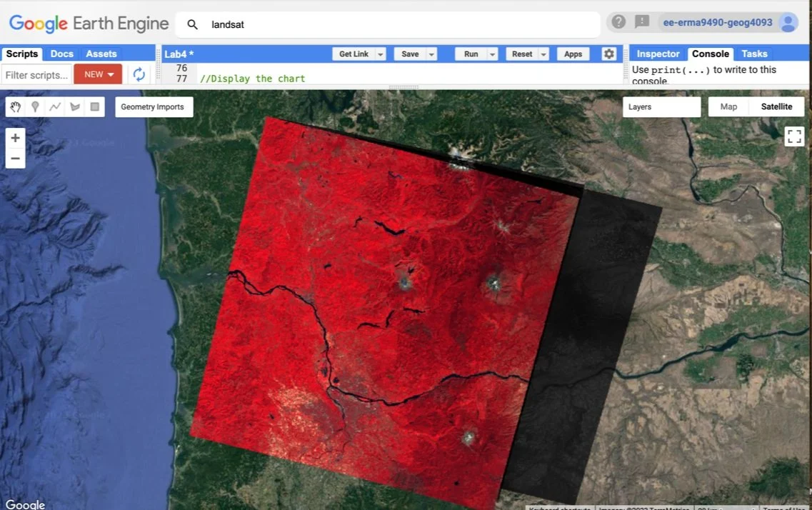The width and height of the screenshot is (812, 510).
Task: Open the Inspector tab
Action: 658,54
